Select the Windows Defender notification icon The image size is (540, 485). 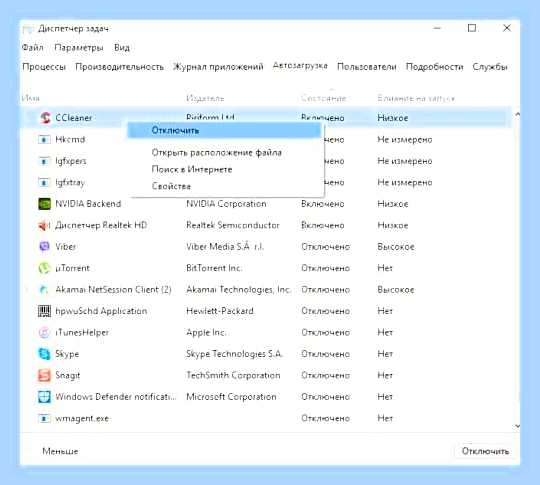(x=44, y=397)
